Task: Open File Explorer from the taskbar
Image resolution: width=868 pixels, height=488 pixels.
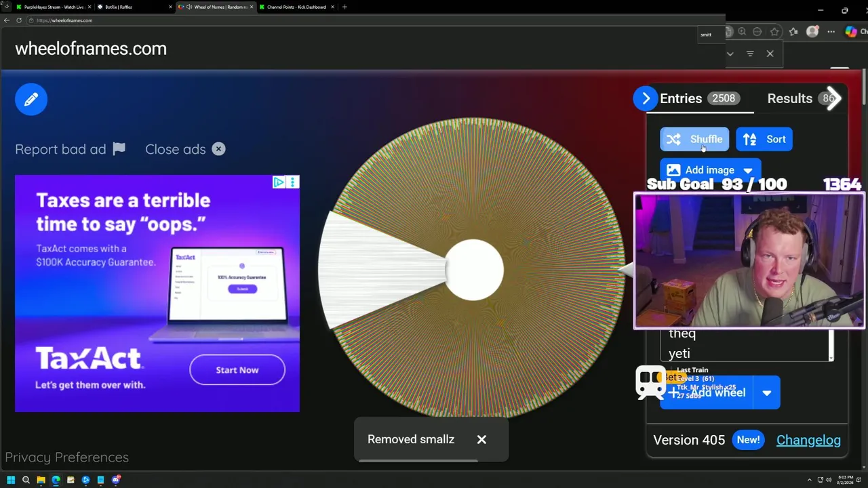Action: coord(41,480)
